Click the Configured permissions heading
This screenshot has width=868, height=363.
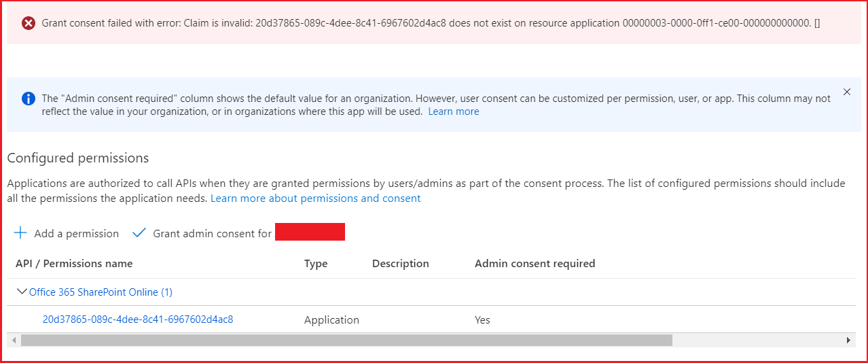click(x=78, y=158)
